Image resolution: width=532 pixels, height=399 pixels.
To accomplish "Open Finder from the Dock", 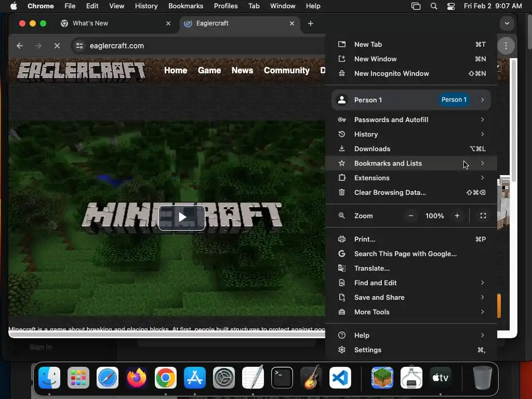I will tap(49, 378).
